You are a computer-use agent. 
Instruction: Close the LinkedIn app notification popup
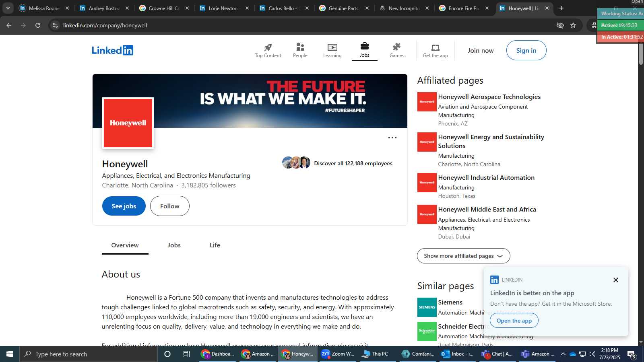point(615,280)
